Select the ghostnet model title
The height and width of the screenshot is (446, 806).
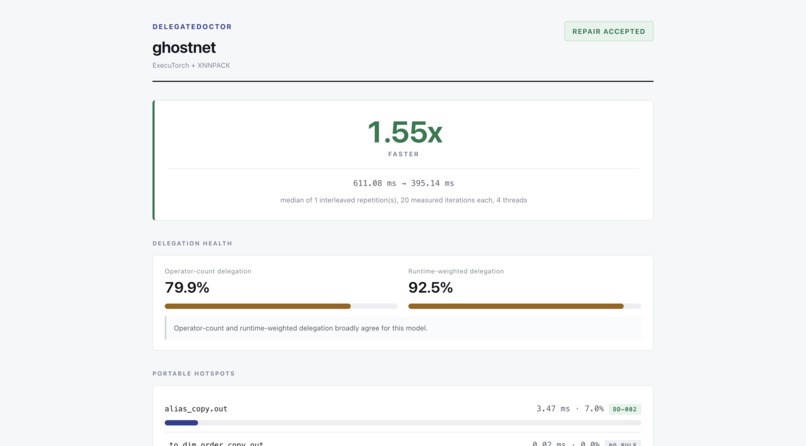pyautogui.click(x=184, y=48)
